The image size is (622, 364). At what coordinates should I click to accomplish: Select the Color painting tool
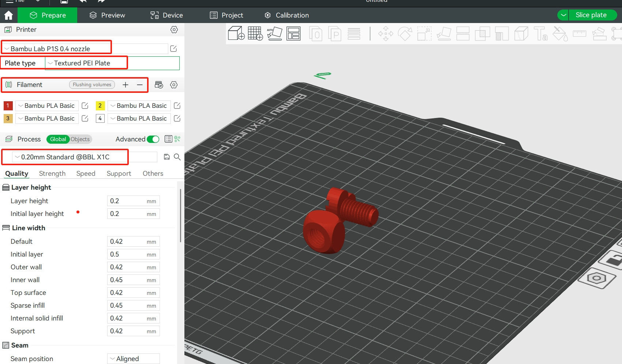point(560,34)
